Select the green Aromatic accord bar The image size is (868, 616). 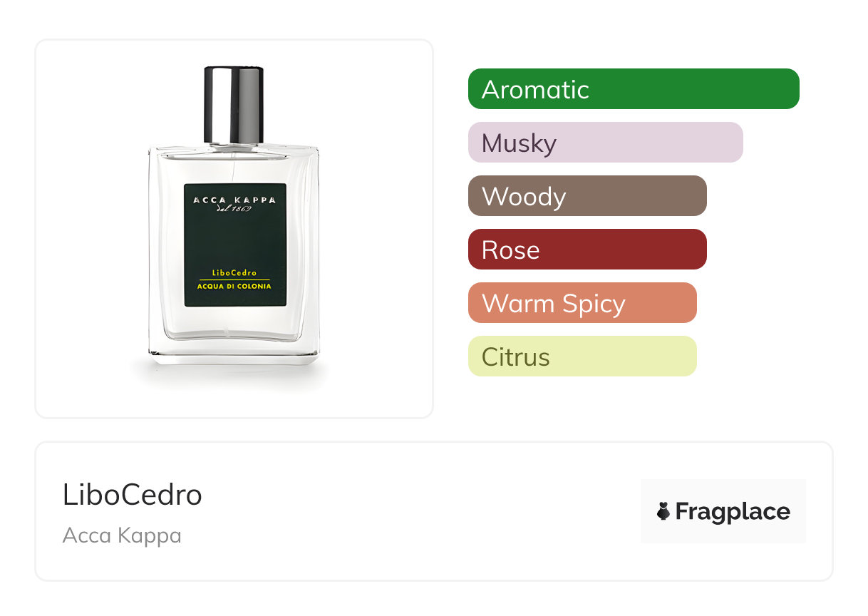coord(634,89)
